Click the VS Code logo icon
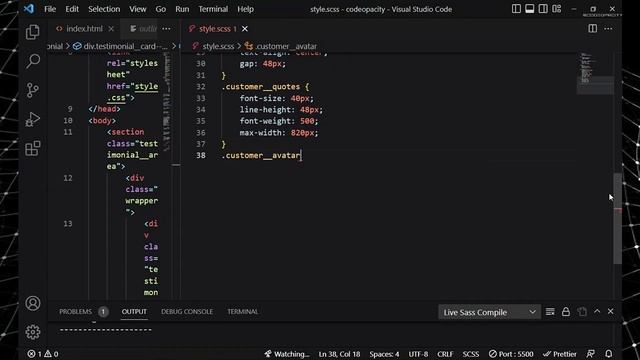This screenshot has height=360, width=640. (x=29, y=9)
